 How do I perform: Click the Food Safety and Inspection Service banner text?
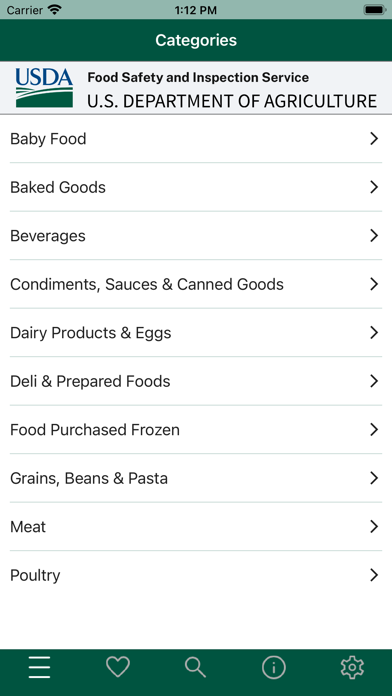pyautogui.click(x=198, y=77)
